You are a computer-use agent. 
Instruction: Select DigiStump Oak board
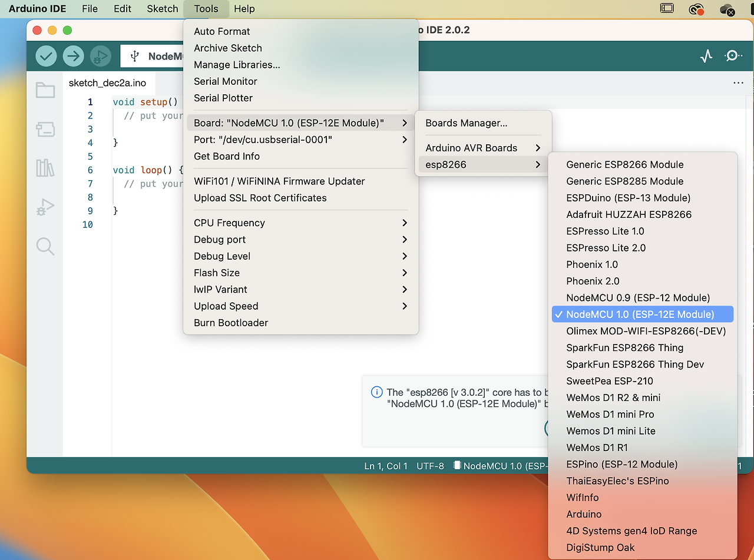643,548
